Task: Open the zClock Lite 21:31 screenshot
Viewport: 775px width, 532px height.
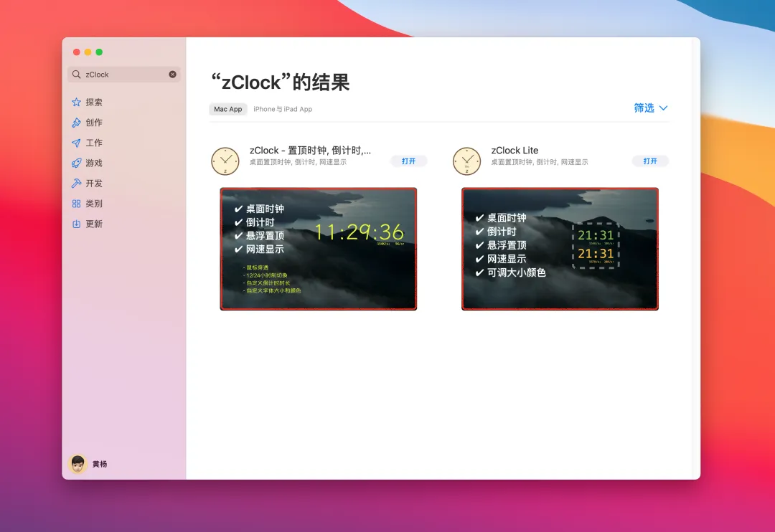Action: tap(560, 249)
